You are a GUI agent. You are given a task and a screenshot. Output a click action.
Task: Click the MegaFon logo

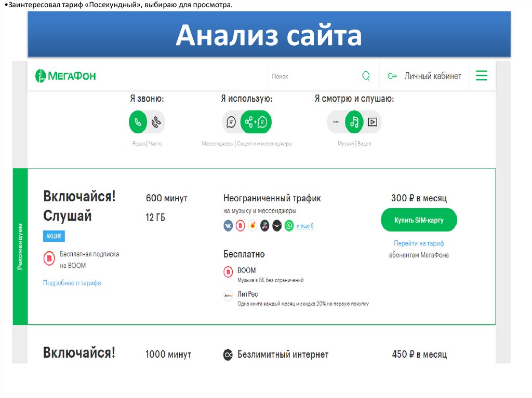[65, 76]
